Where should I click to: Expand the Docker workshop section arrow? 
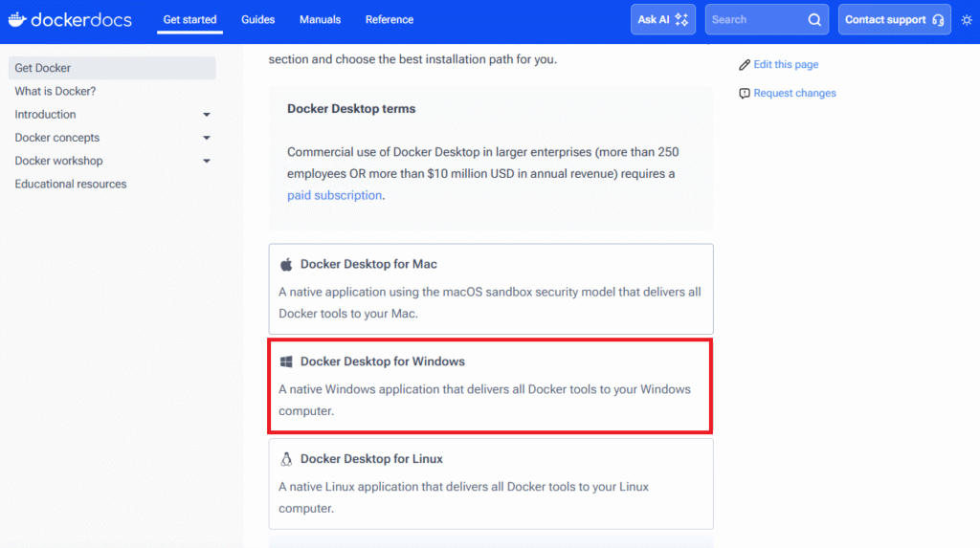click(x=207, y=161)
